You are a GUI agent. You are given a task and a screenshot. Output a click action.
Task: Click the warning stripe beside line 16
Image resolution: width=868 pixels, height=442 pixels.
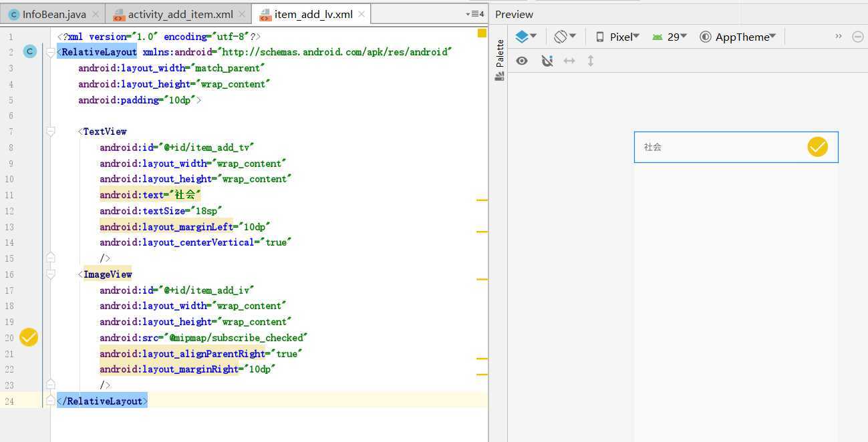[482, 279]
